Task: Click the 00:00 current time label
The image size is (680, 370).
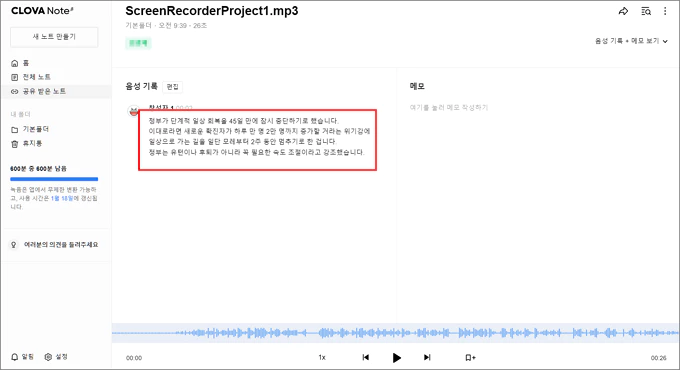Action: pyautogui.click(x=134, y=358)
